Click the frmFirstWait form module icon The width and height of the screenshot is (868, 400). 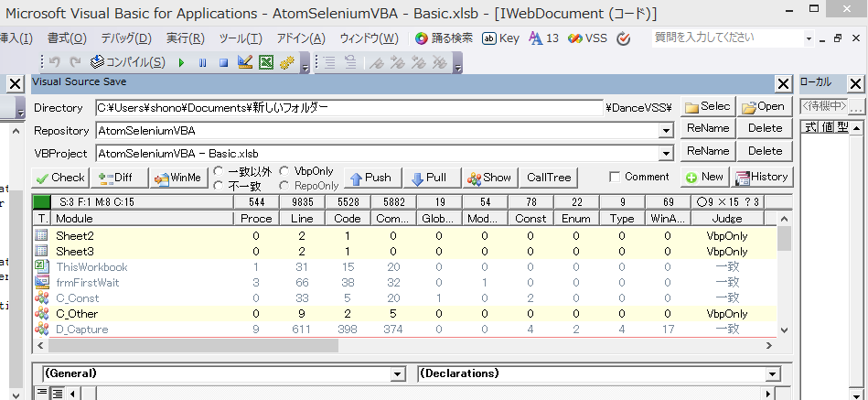(41, 283)
